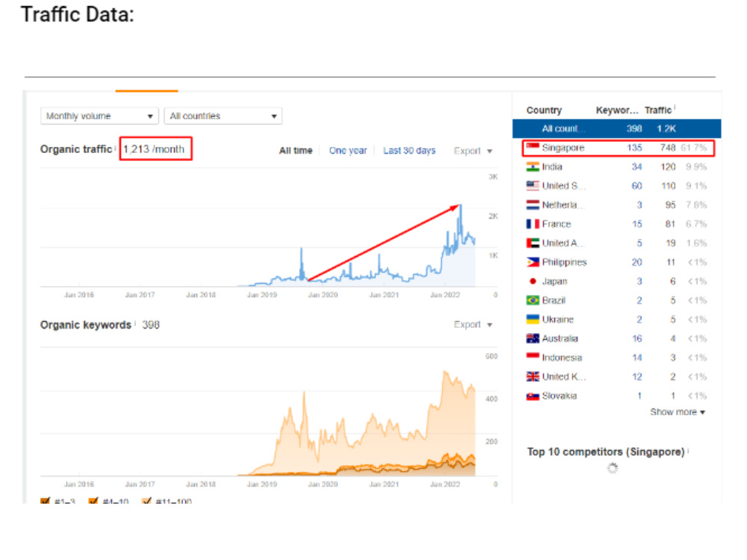Select the India country row

616,167
